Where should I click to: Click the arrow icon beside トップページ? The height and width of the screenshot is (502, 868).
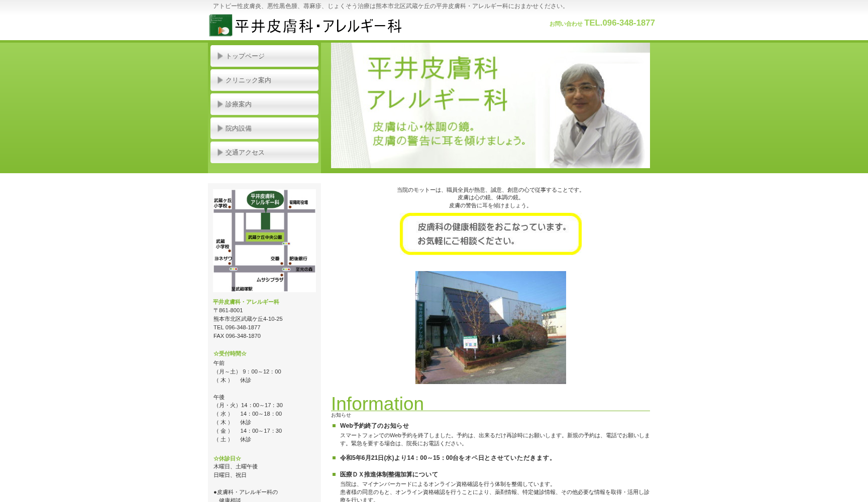(220, 56)
